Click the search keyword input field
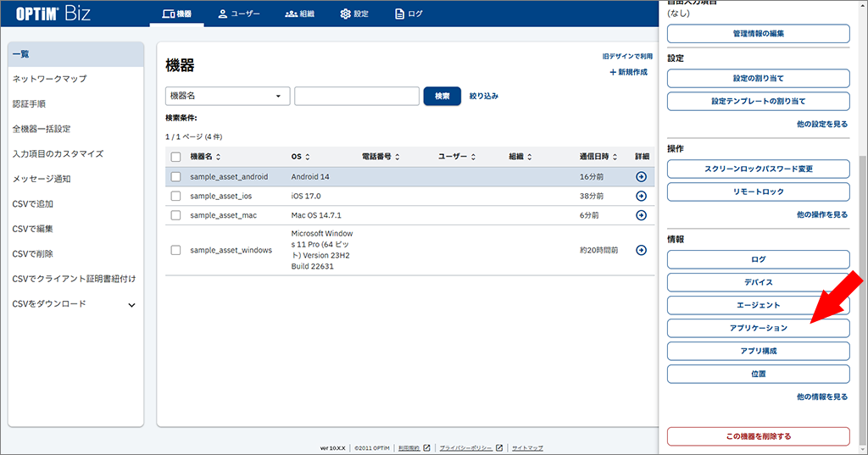The width and height of the screenshot is (868, 455). (x=357, y=96)
